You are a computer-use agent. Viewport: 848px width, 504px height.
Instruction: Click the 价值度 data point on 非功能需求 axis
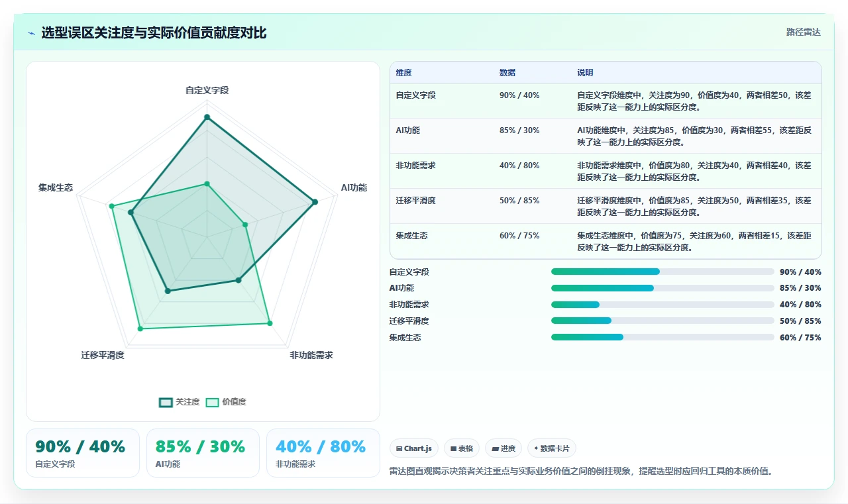(270, 323)
